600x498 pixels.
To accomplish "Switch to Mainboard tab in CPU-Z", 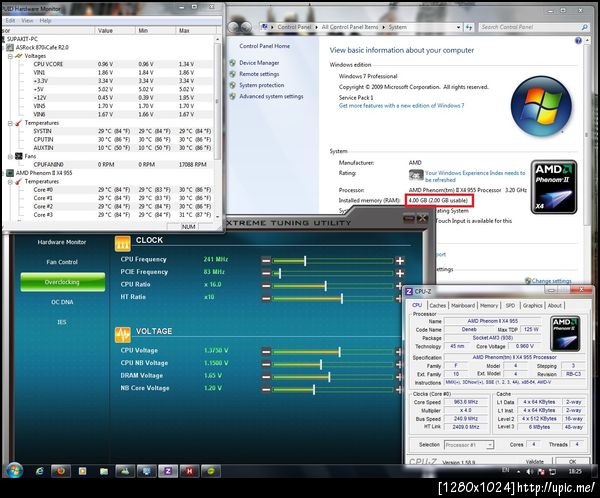I will (463, 305).
